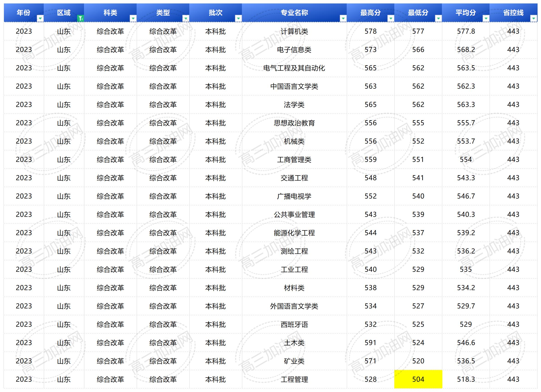Click the 中国语言文学类 cell
The height and width of the screenshot is (392, 541).
click(294, 86)
